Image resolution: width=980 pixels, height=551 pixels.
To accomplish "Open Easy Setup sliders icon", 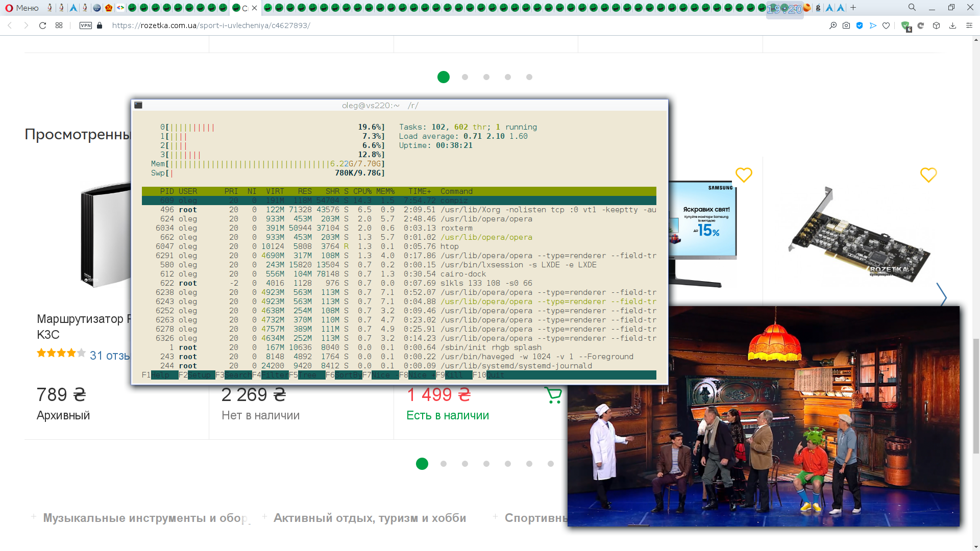I will (969, 26).
